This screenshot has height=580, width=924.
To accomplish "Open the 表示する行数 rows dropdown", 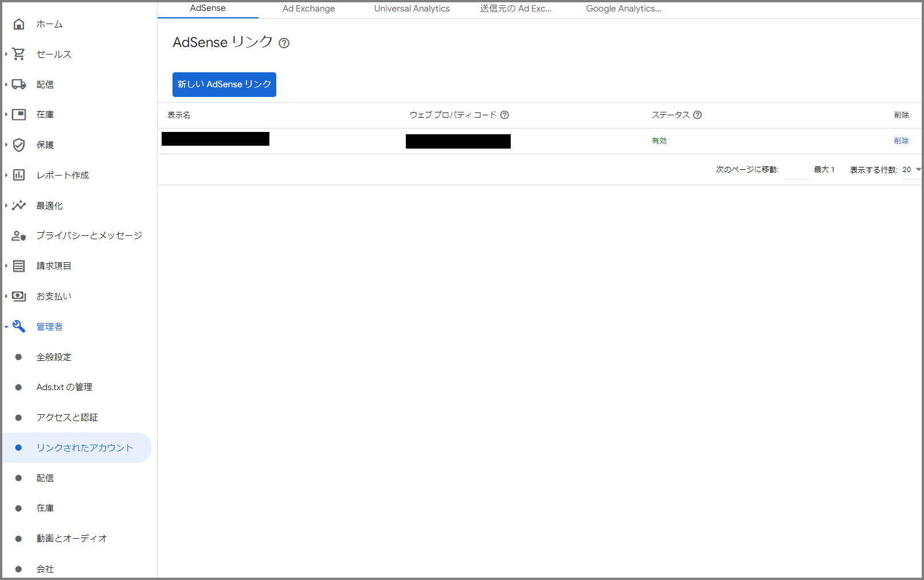I will click(911, 170).
